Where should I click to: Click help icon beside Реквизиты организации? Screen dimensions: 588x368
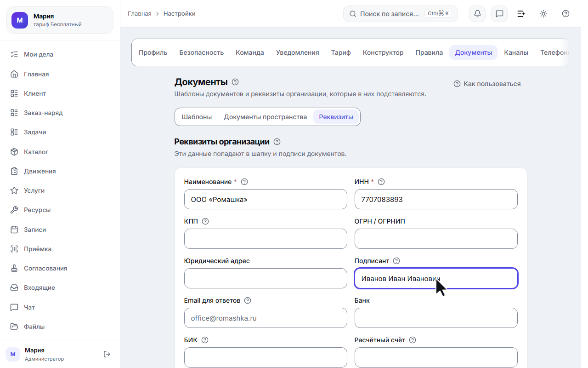(x=277, y=142)
